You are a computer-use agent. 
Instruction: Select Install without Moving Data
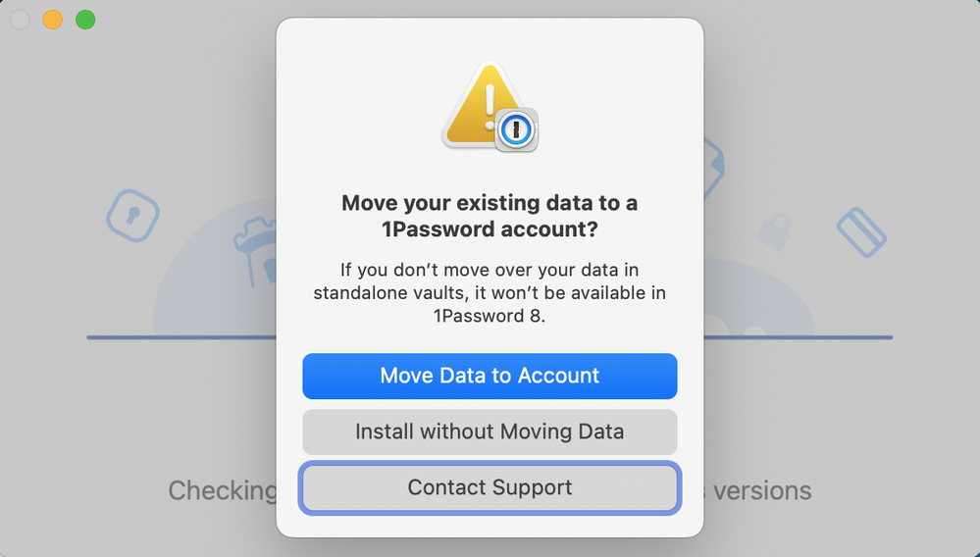pos(490,432)
